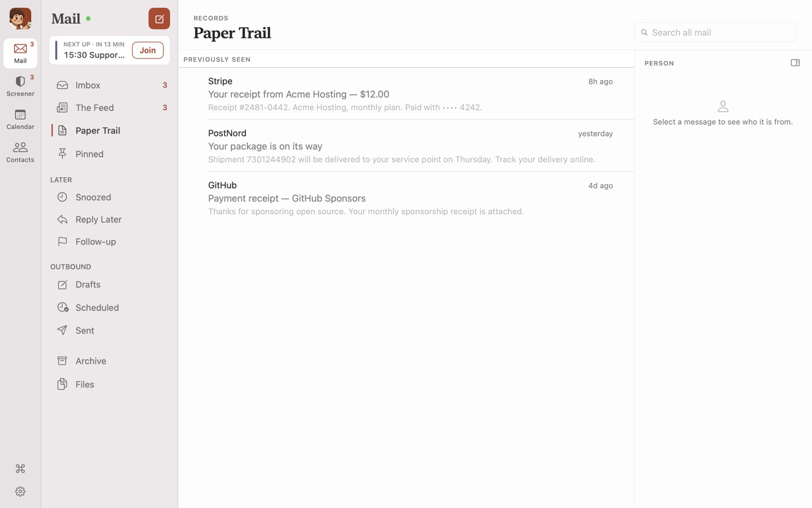812x508 pixels.
Task: Join the upcoming 15:30 meeting
Action: (x=148, y=50)
